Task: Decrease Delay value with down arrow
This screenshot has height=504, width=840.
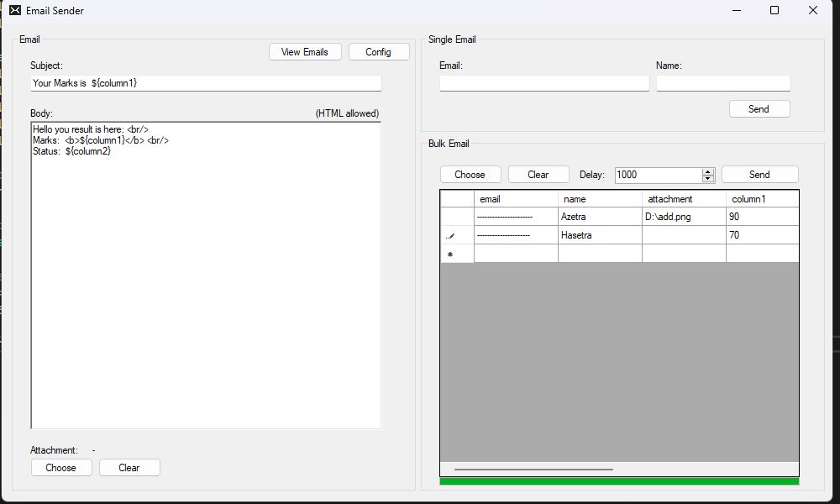Action: pos(708,178)
